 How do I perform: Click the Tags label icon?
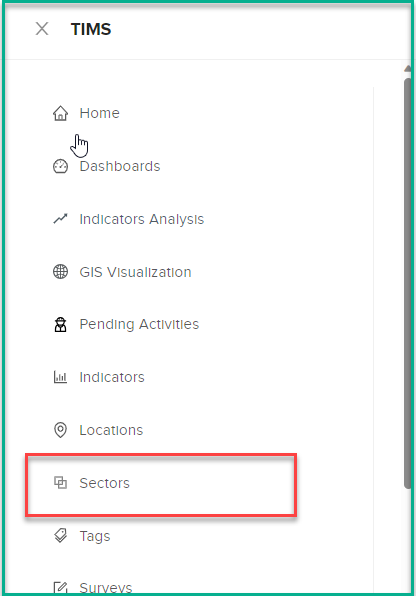60,536
